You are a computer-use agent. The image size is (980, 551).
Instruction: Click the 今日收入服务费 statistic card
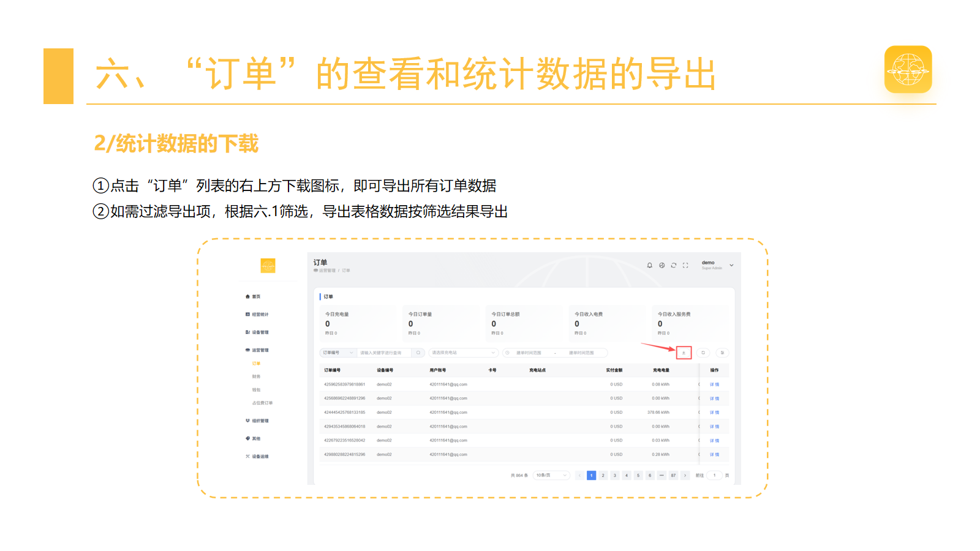692,323
